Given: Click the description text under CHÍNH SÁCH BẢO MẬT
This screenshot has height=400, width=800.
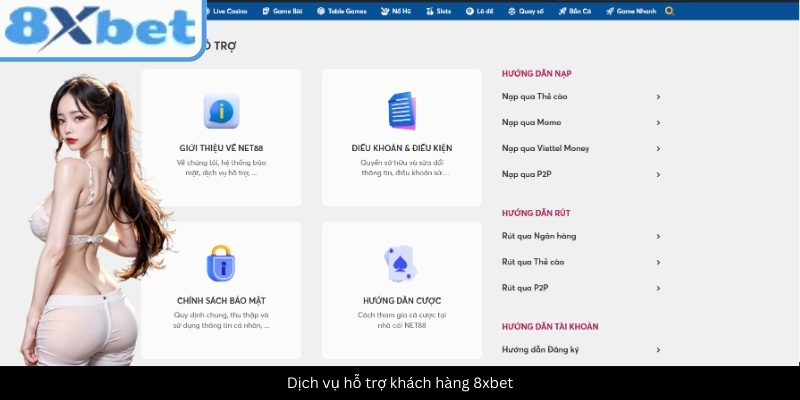Looking at the screenshot, I should pos(221,320).
